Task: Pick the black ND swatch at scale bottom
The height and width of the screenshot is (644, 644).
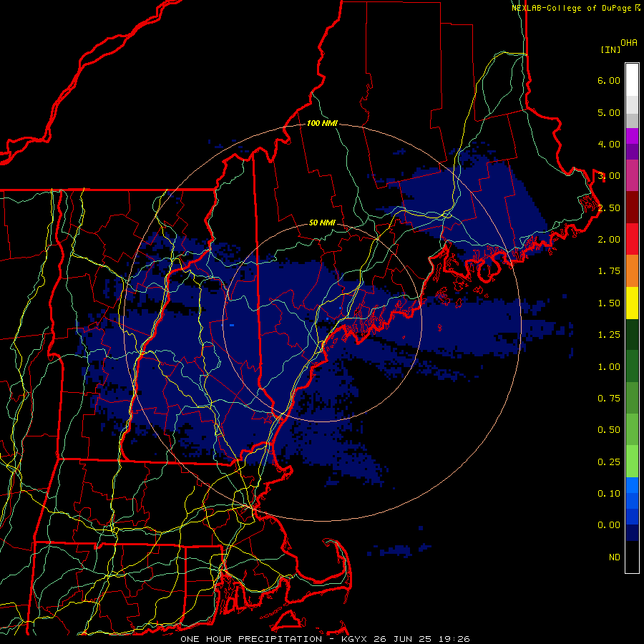Action: [x=632, y=557]
